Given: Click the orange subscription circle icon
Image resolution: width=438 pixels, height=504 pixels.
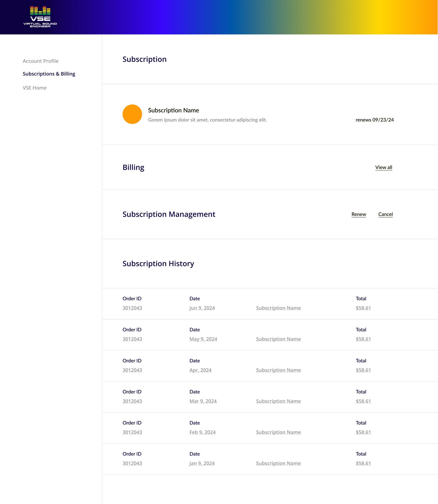Looking at the screenshot, I should (x=132, y=114).
